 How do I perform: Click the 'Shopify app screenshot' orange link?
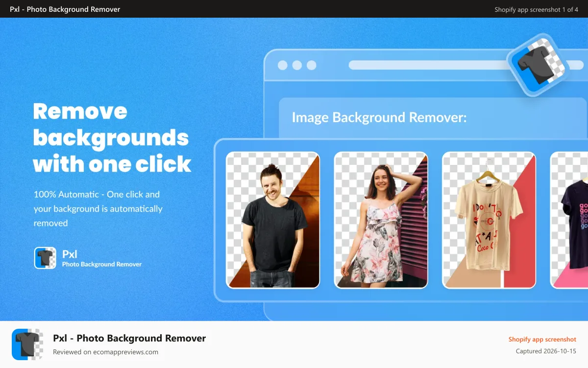(542, 339)
